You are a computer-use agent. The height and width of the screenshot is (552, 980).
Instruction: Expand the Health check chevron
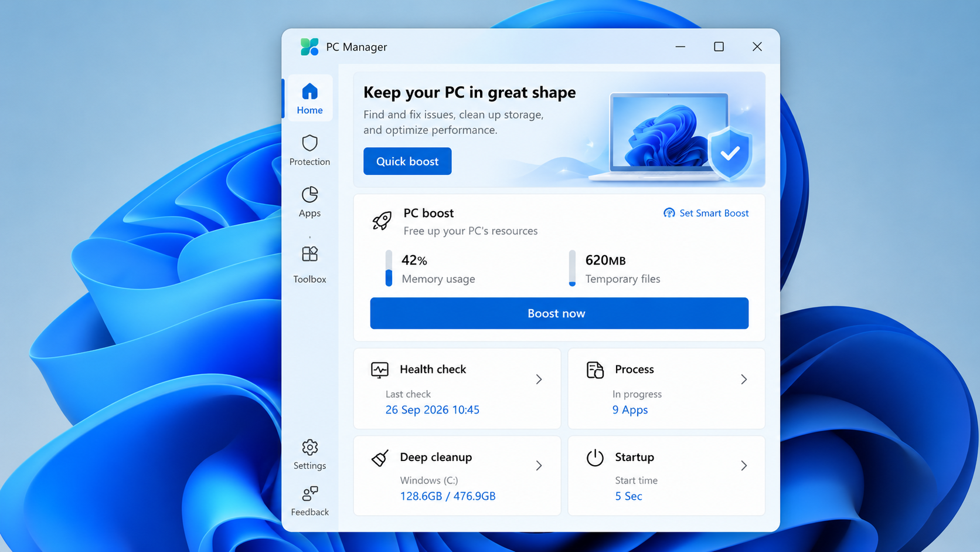(539, 380)
